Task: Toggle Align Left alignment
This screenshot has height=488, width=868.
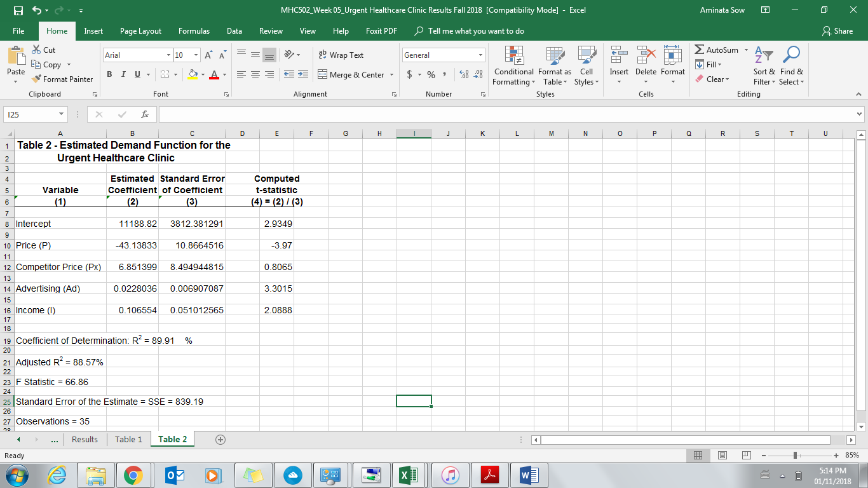Action: click(242, 75)
